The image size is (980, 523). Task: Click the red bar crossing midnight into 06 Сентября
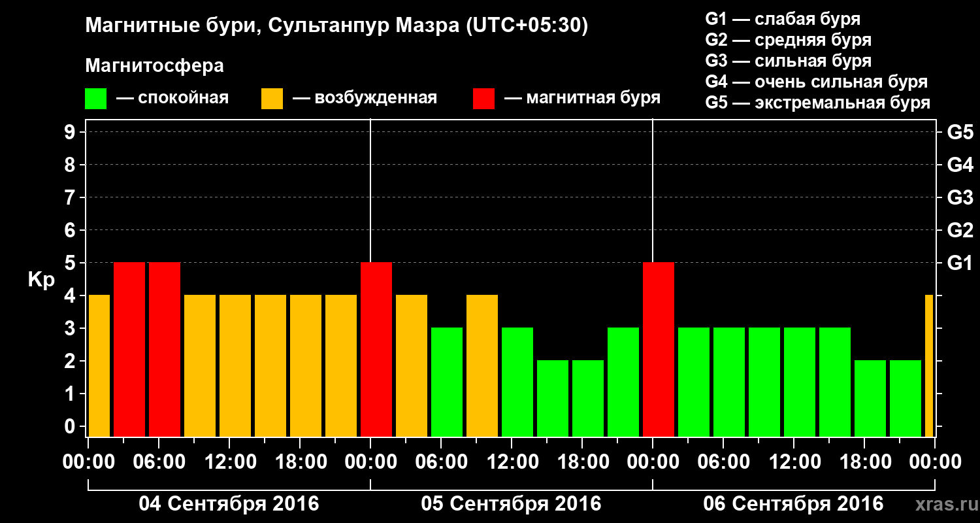tap(659, 349)
